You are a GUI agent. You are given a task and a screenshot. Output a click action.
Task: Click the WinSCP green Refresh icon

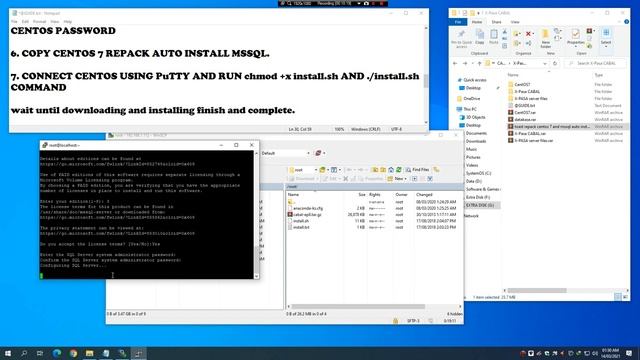[399, 170]
